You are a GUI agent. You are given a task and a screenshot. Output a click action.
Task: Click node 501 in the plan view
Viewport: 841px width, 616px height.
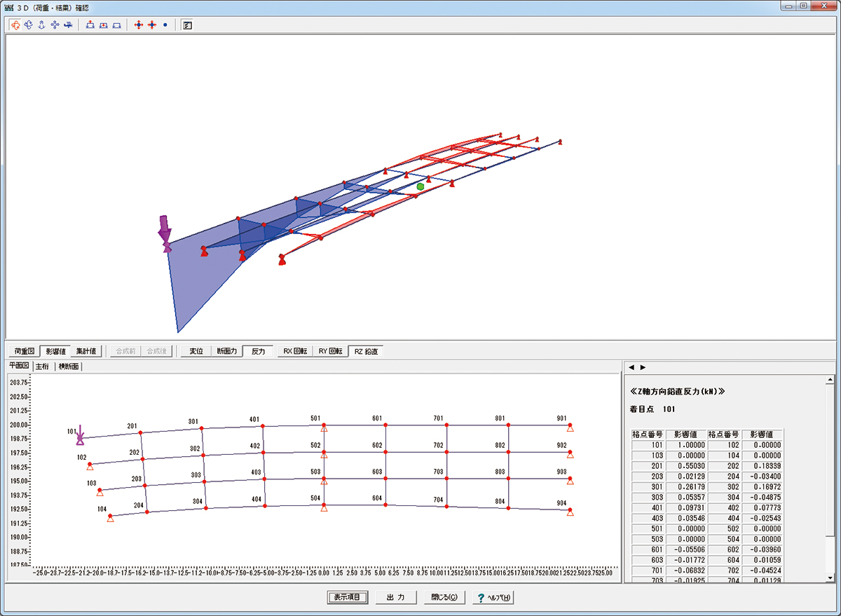click(x=324, y=424)
